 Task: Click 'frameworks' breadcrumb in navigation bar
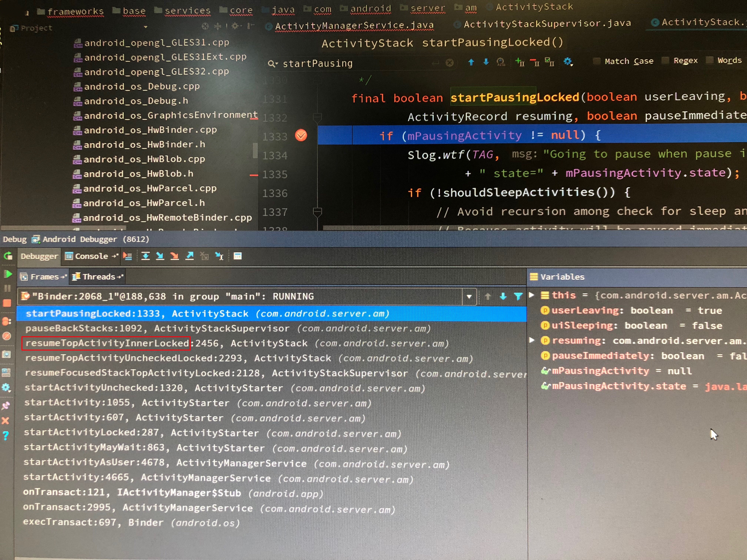75,12
